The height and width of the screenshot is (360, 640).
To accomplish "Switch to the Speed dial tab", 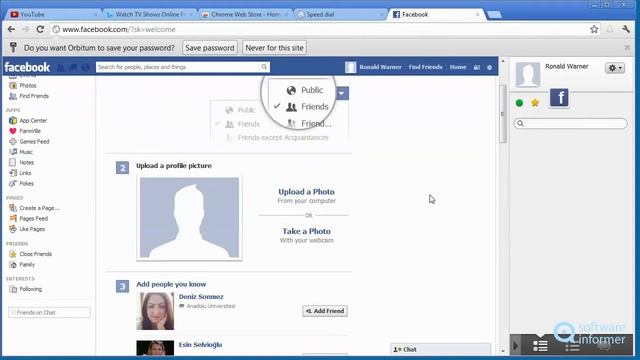I will [340, 14].
